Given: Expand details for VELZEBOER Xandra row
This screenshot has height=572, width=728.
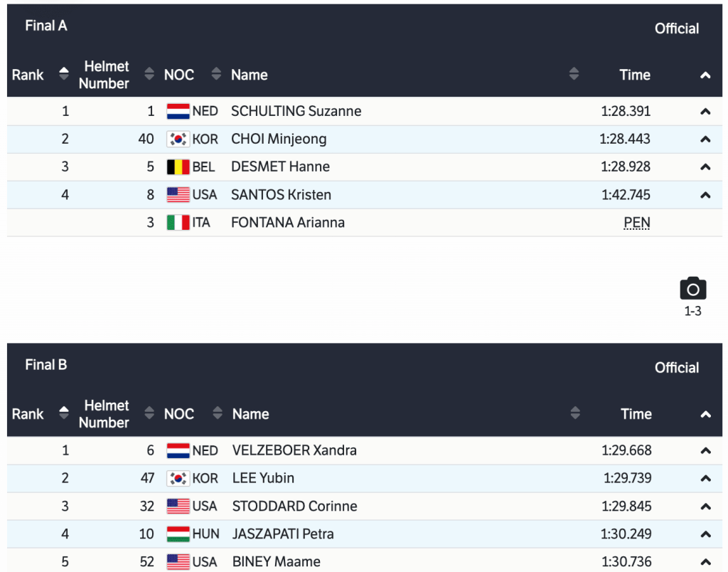Looking at the screenshot, I should pos(705,450).
